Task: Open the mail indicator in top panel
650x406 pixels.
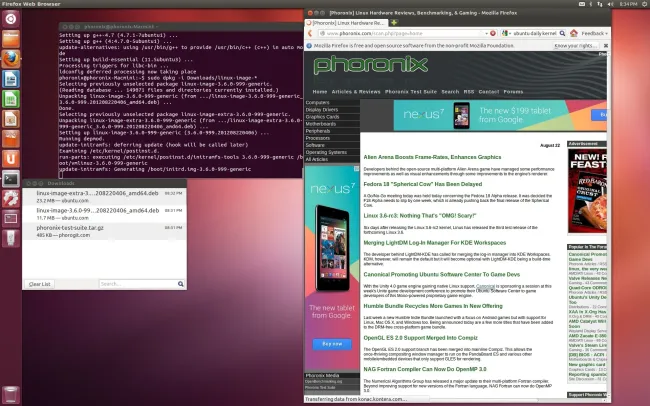Action: (582, 4)
